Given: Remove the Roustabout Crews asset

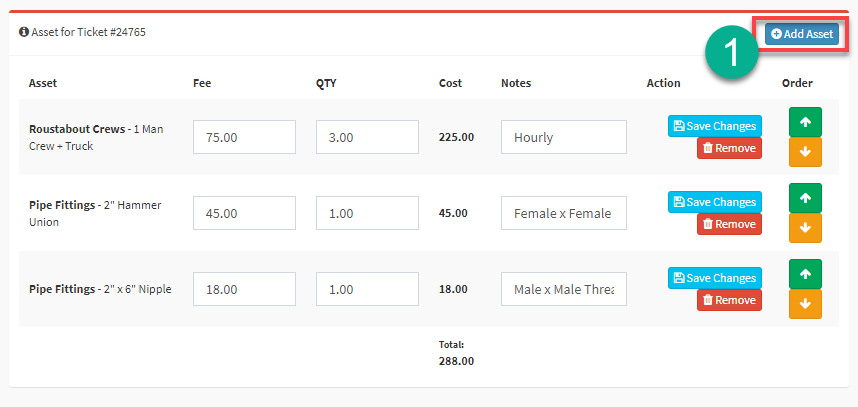Looking at the screenshot, I should 729,148.
